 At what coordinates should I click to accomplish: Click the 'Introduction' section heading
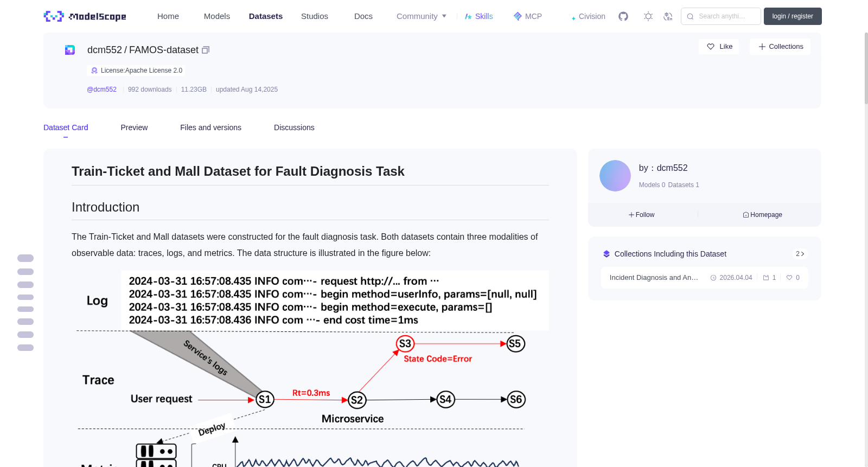[106, 207]
